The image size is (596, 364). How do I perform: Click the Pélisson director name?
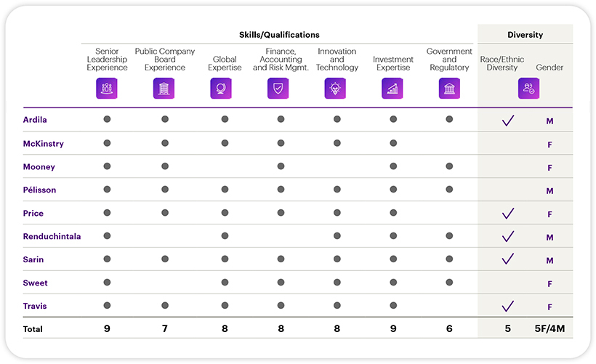coord(40,190)
